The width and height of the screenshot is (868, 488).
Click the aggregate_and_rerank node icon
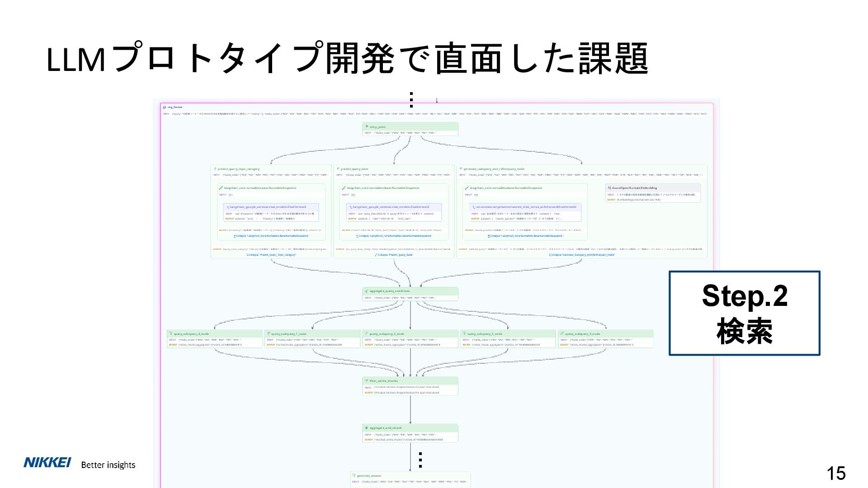367,428
